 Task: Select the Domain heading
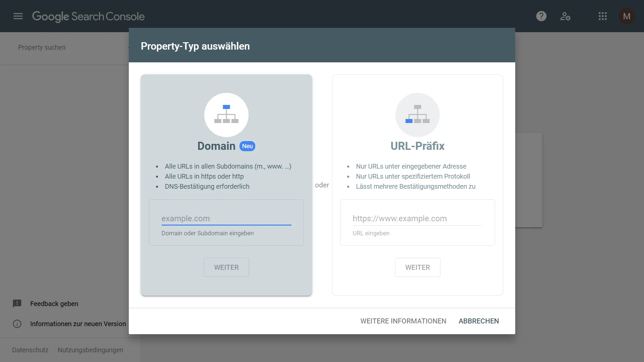coord(216,146)
